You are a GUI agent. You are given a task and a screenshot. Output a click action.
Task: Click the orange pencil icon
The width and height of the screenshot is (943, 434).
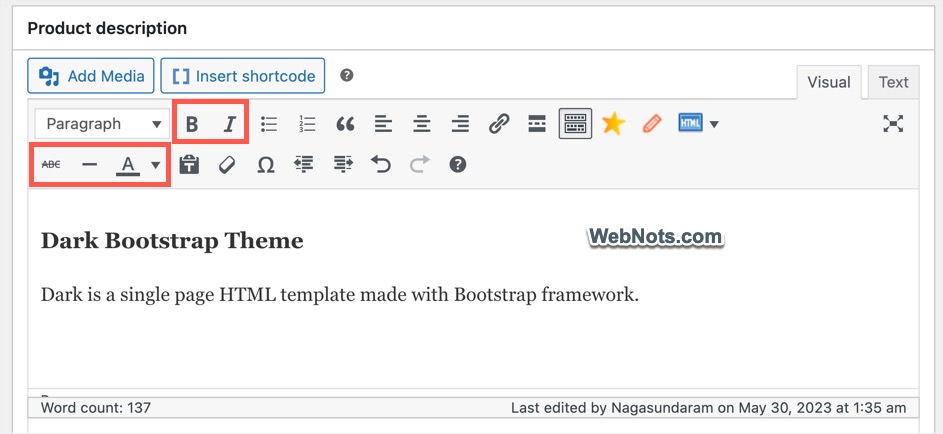pos(652,124)
